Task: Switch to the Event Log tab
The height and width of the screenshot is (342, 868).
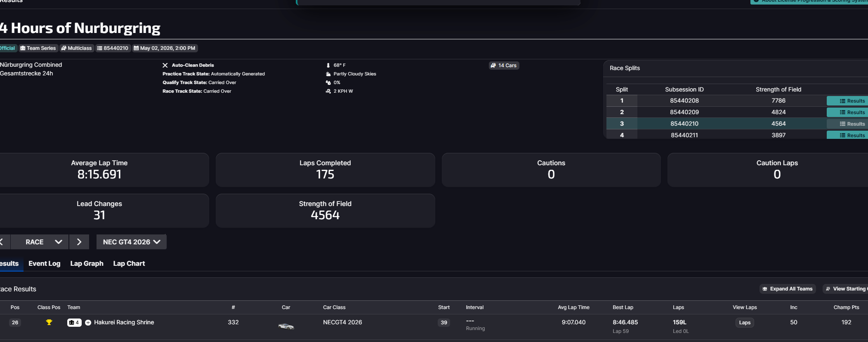Action: (44, 264)
